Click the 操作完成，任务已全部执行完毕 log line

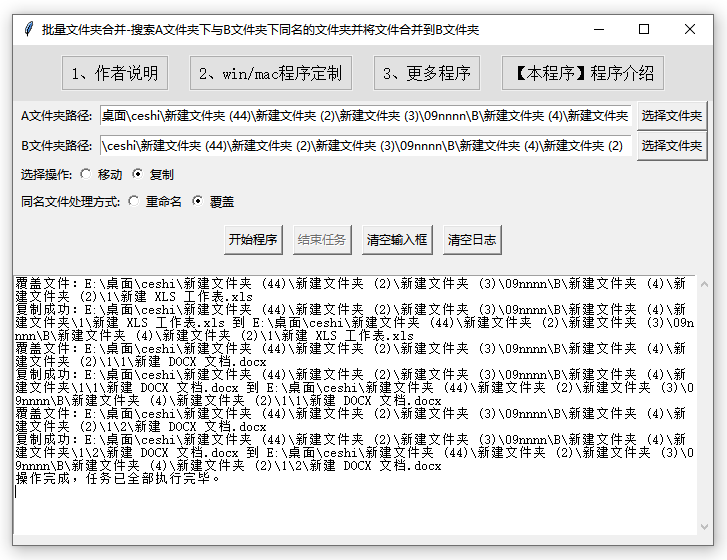(118, 478)
